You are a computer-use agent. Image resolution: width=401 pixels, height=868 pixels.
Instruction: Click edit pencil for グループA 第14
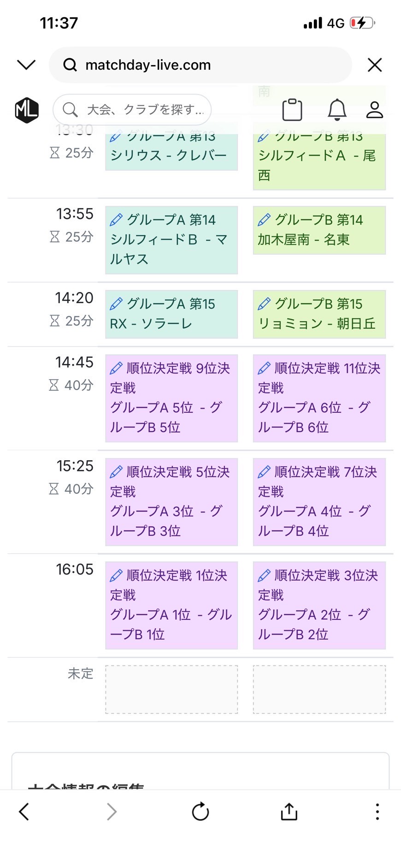coord(116,220)
